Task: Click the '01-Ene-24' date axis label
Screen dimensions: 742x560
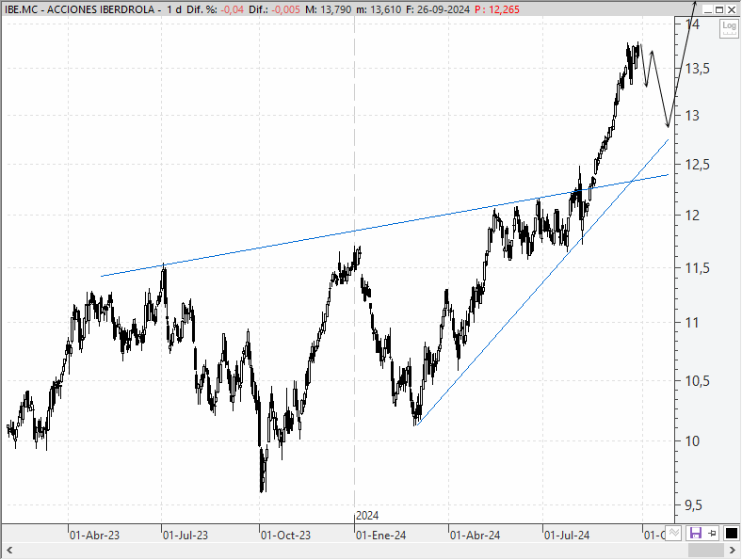Action: click(381, 536)
